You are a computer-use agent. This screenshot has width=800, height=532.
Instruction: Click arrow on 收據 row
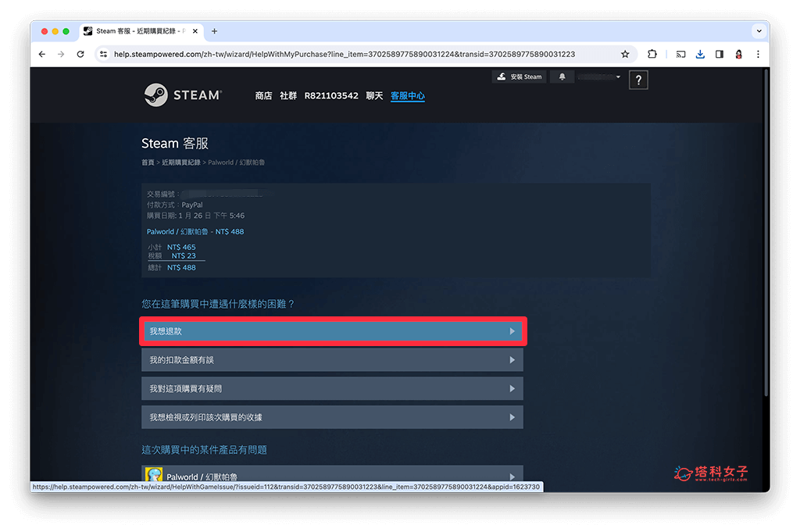coord(512,417)
